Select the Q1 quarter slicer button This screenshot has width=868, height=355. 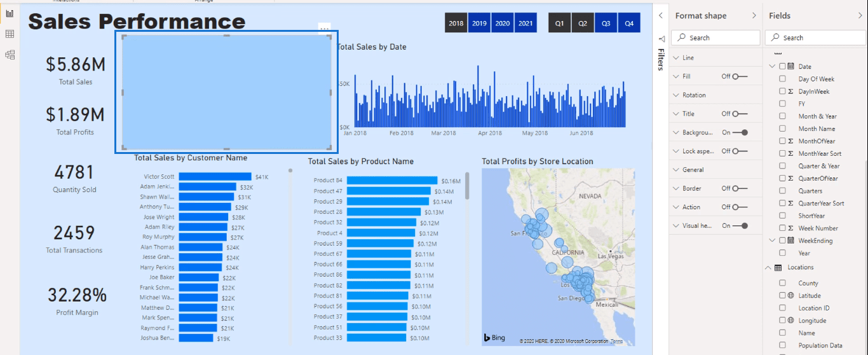pos(559,23)
